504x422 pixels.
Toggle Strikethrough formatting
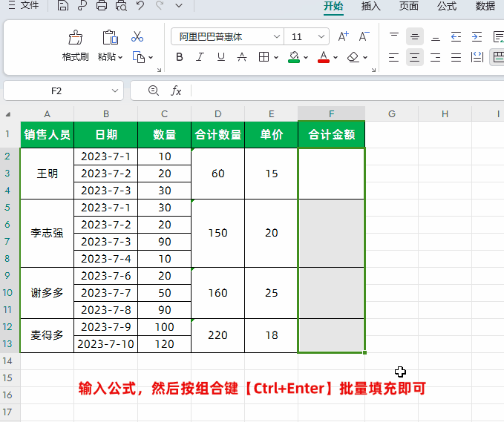pyautogui.click(x=242, y=57)
